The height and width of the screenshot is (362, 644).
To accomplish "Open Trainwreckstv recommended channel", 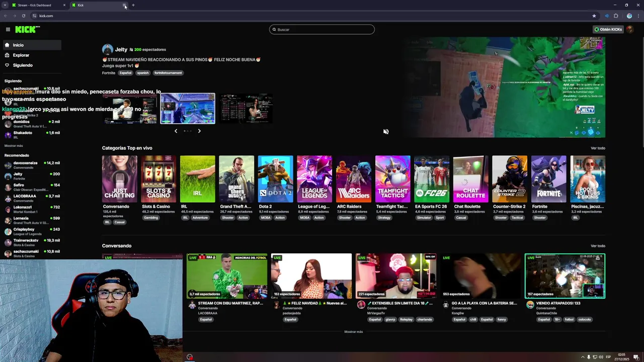I will pos(32,242).
